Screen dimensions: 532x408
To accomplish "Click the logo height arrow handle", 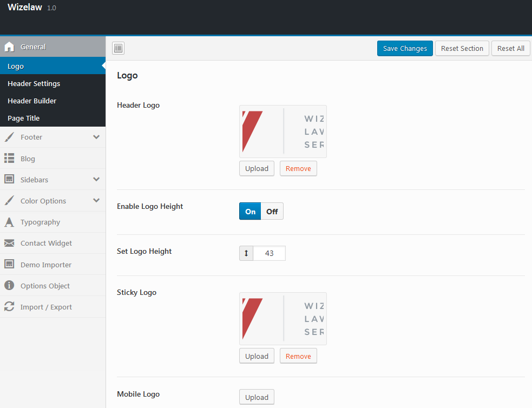I will (246, 253).
